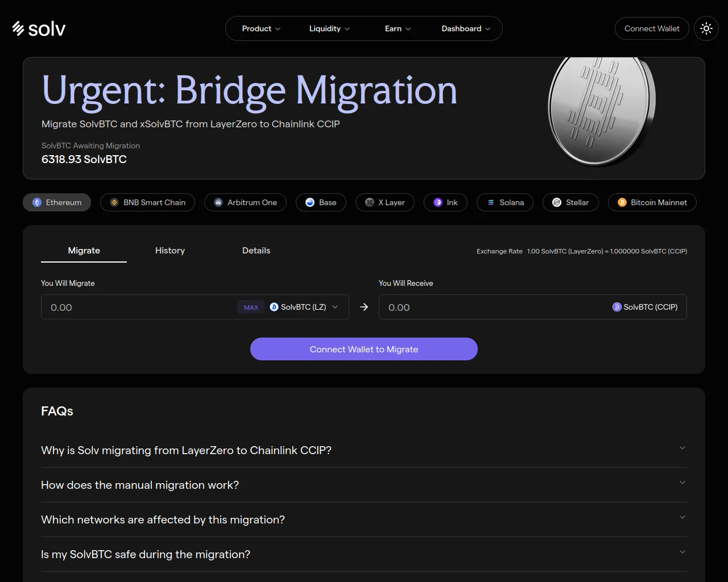Open the SolvBTC (LZ) token selector

coord(304,307)
